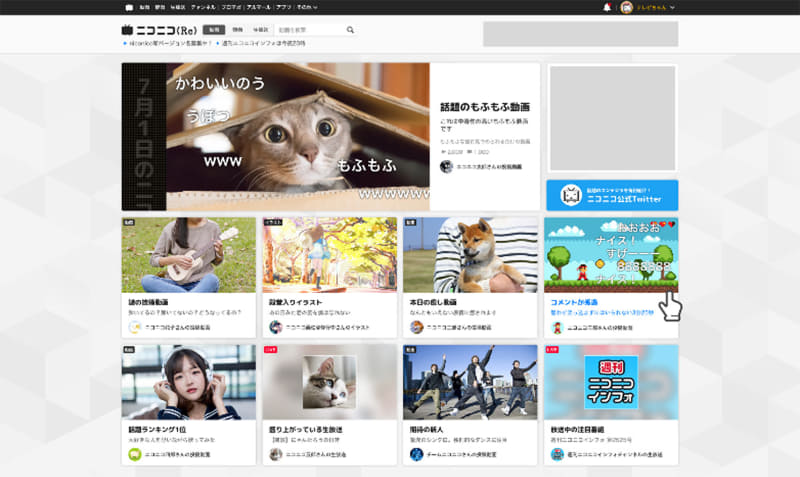Open アプリ in the top navigation
The width and height of the screenshot is (800, 477).
pos(284,8)
